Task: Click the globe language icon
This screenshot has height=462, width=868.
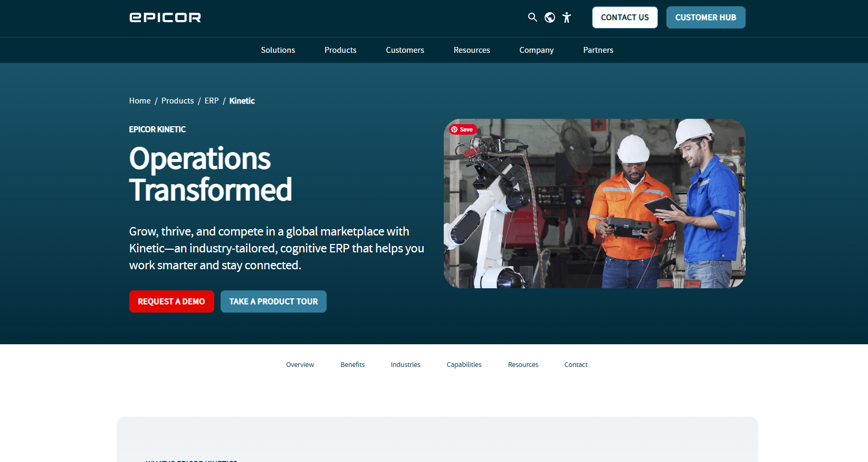Action: [550, 17]
